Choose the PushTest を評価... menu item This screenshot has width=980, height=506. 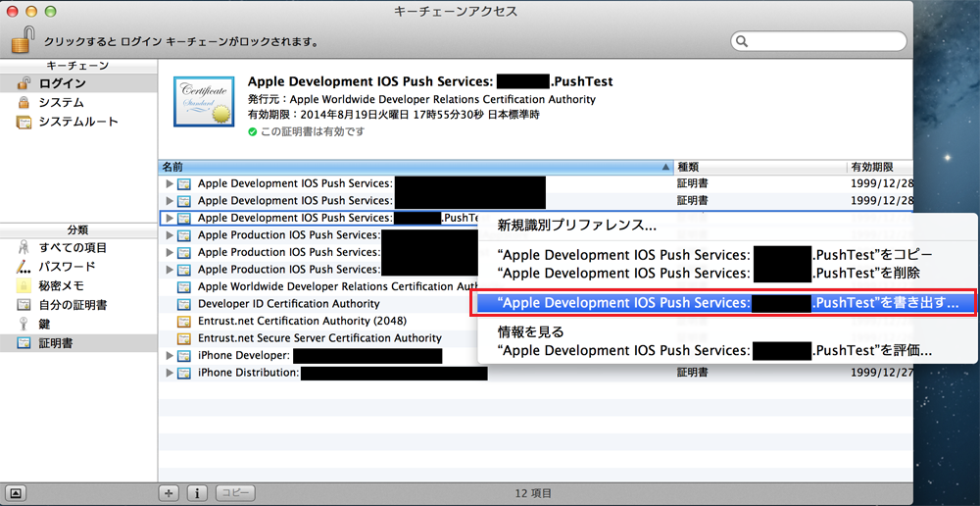726,350
